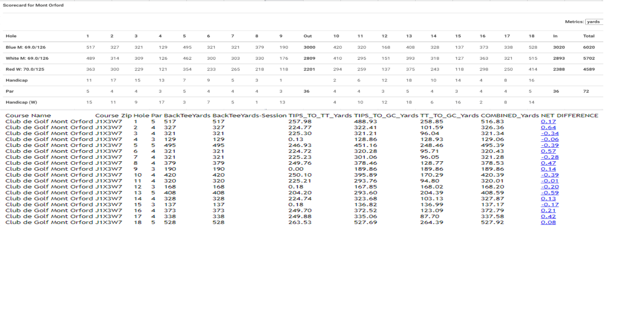Click the TT_TO_GC value 87.70
The image size is (644, 315).
point(430,216)
